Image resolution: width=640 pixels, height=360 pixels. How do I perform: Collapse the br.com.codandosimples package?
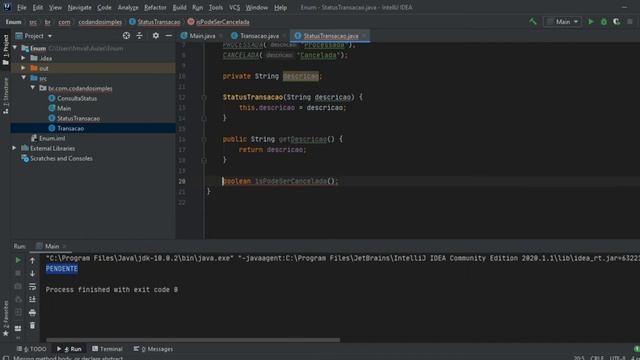[x=33, y=88]
